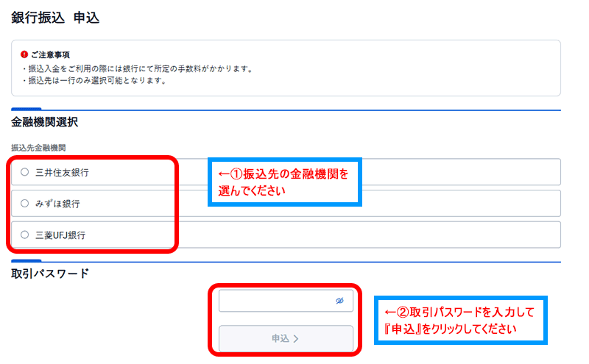Click the red warning icon beside ご注意事項
This screenshot has height=364, width=589.
(24, 55)
